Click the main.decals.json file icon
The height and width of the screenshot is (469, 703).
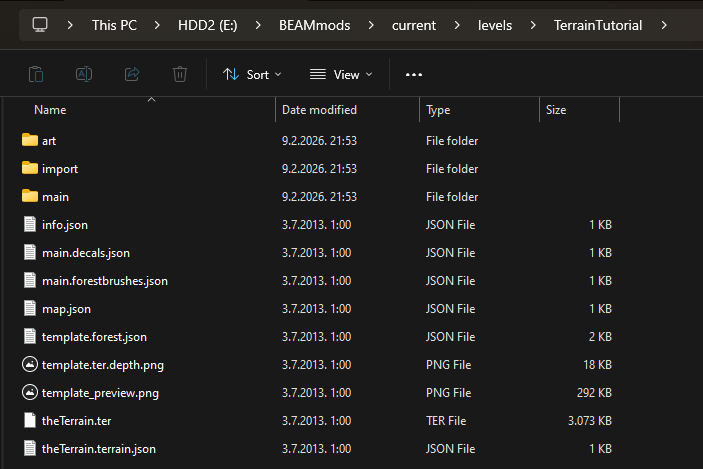coord(30,252)
